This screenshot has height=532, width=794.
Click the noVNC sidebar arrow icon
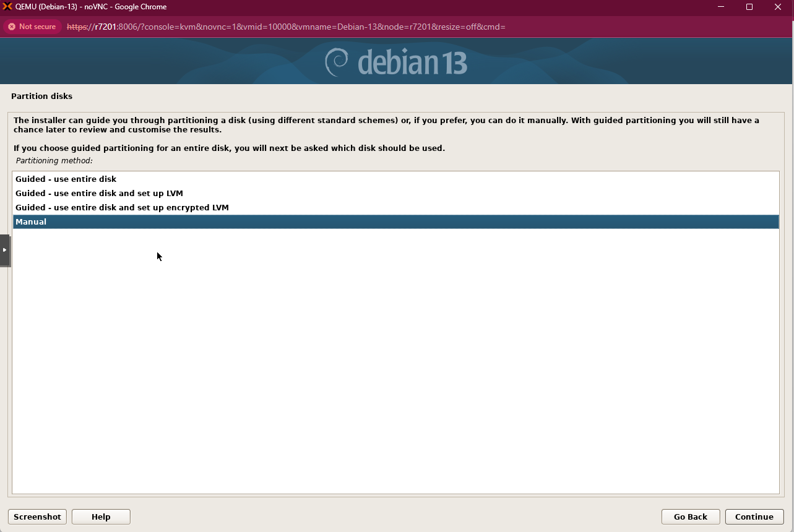point(6,250)
